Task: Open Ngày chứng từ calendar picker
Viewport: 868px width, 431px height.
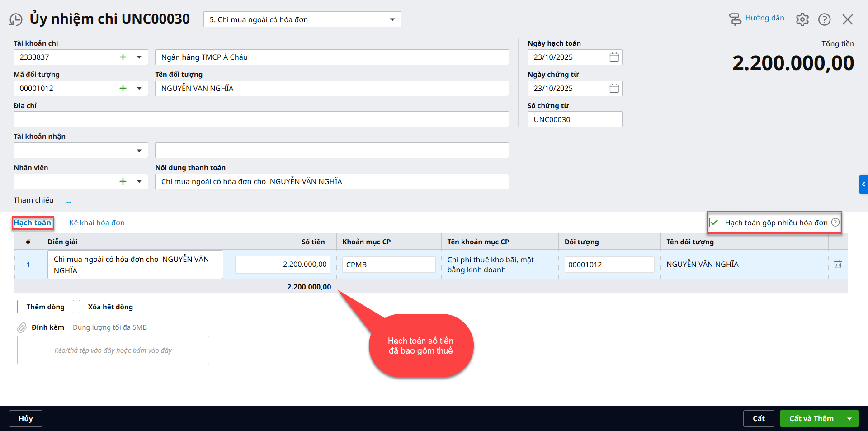Action: [x=614, y=89]
